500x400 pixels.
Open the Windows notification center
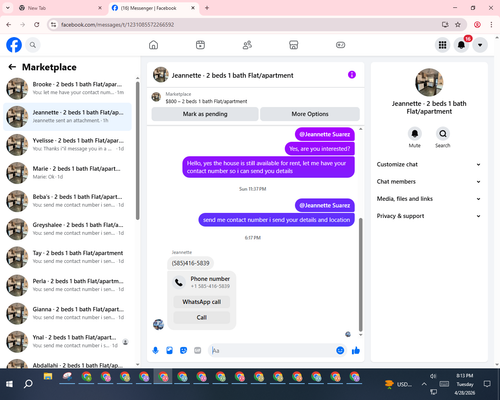pyautogui.click(x=487, y=384)
